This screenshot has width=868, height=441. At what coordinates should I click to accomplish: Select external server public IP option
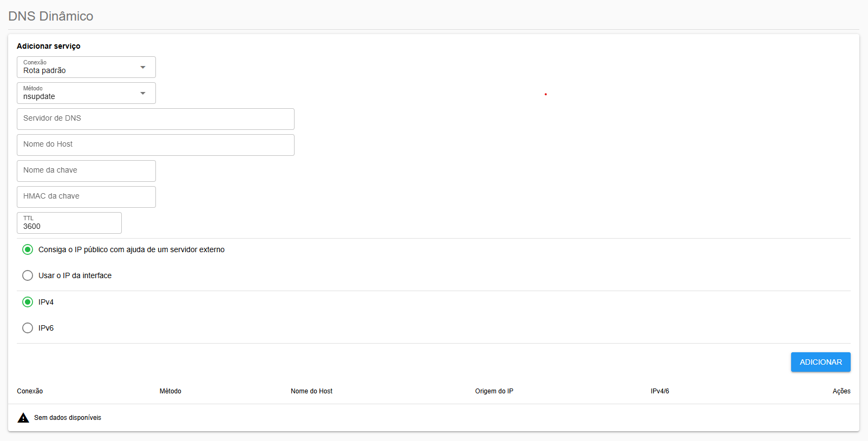point(28,249)
